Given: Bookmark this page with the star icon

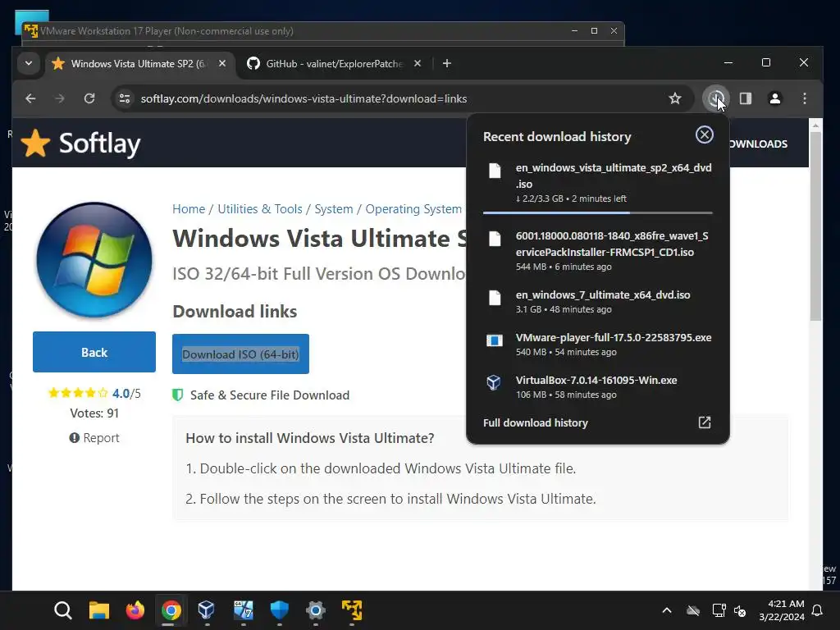Looking at the screenshot, I should click(675, 98).
